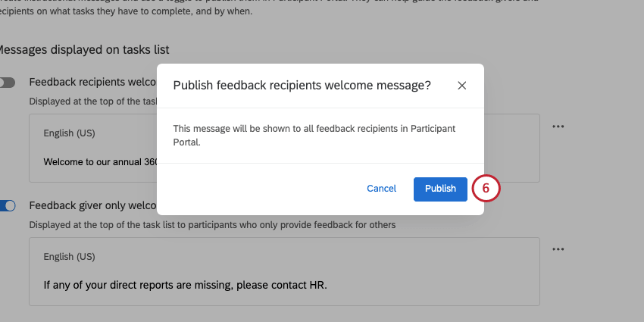Click the Publish button
644x322 pixels.
point(440,189)
